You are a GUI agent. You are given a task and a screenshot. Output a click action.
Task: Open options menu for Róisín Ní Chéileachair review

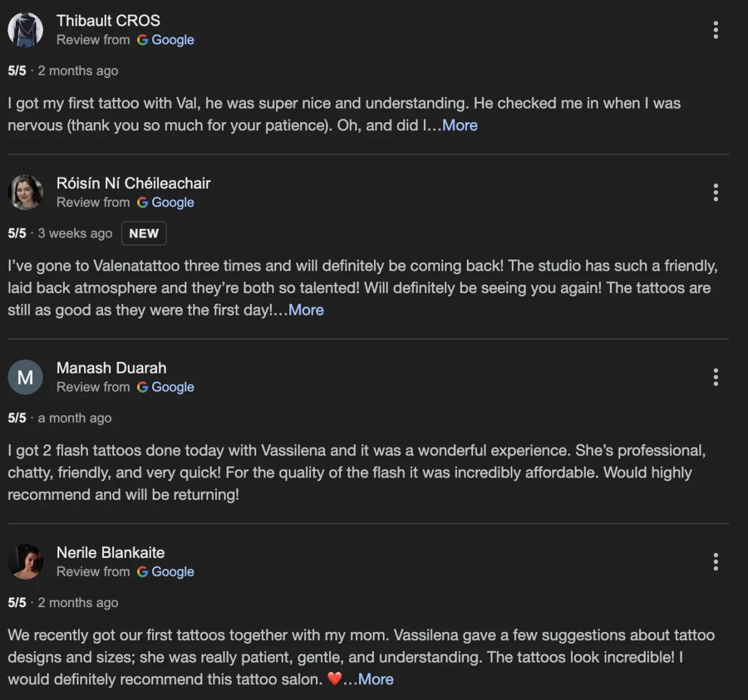point(716,193)
